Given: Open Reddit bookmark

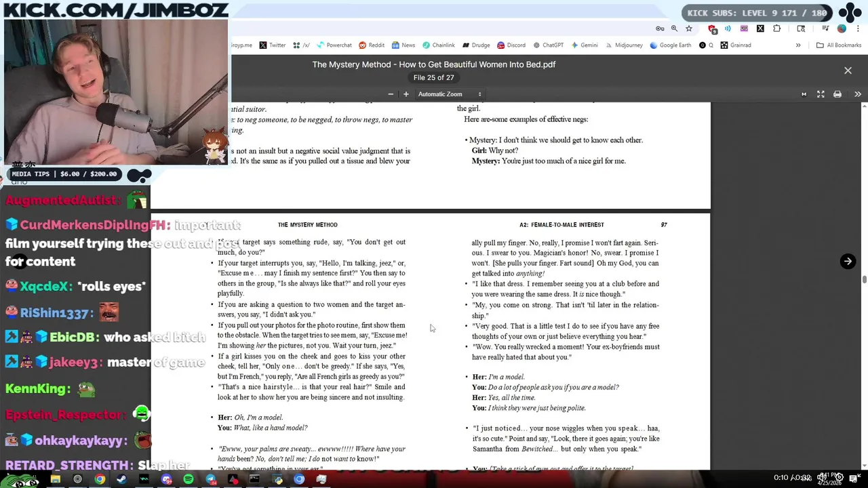Looking at the screenshot, I should (372, 45).
